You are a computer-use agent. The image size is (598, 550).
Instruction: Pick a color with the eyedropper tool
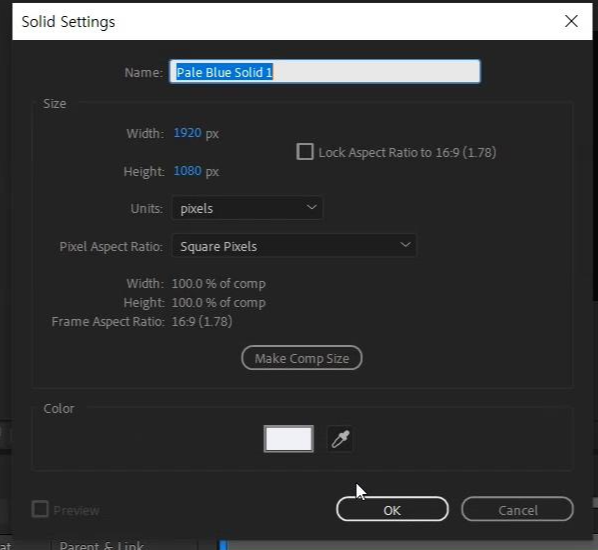click(340, 439)
